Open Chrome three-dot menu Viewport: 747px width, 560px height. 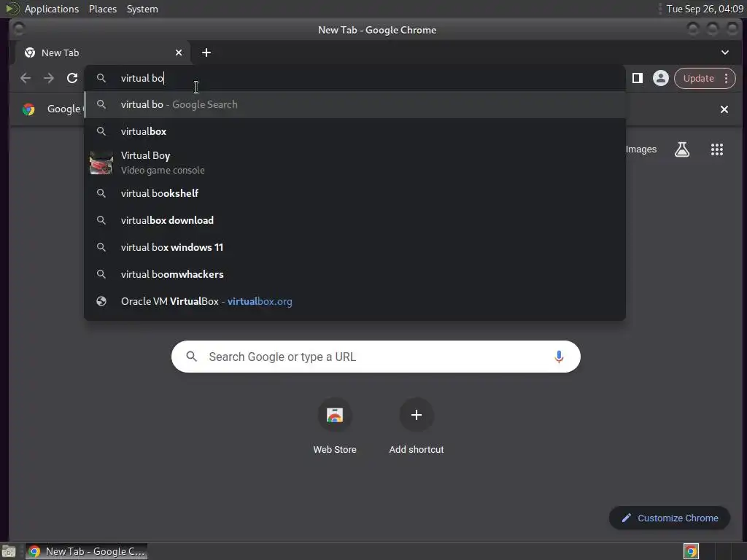pos(726,79)
